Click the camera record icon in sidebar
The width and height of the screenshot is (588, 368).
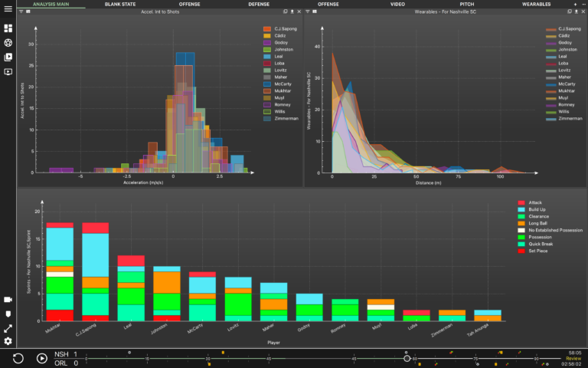click(x=8, y=299)
